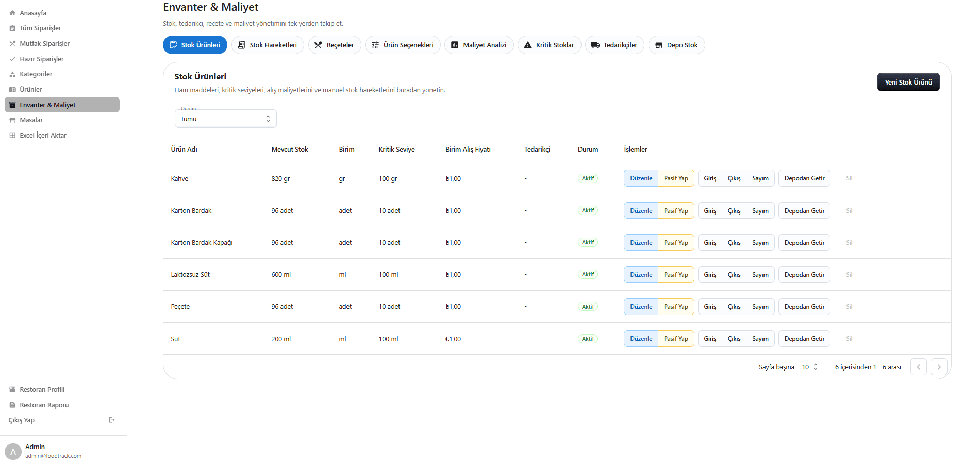Click the Çıkış Yap logout link
980x462 pixels.
(x=62, y=420)
